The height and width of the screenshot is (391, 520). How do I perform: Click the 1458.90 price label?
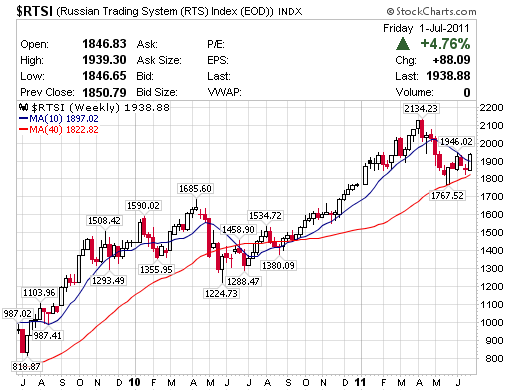coord(238,229)
